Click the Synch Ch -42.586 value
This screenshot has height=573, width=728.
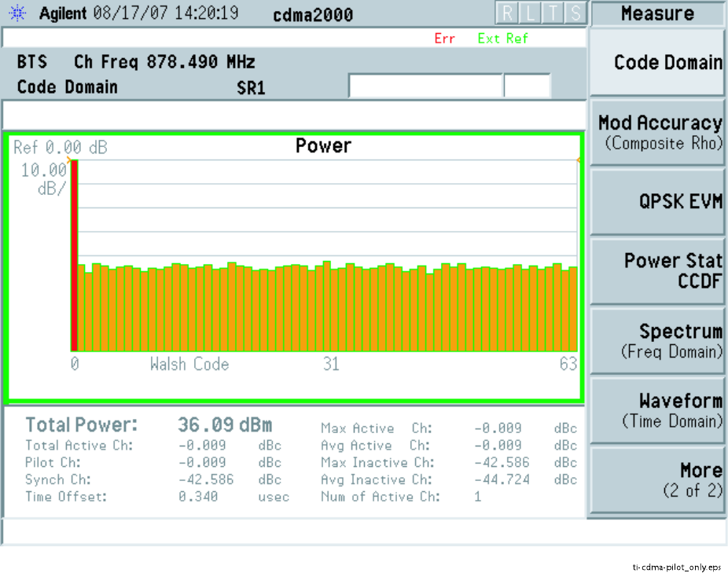click(x=206, y=479)
